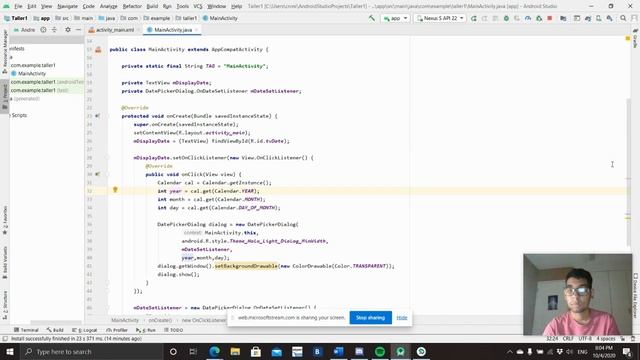Open the TODO tool window
The width and height of the screenshot is (640, 360).
(x=173, y=330)
